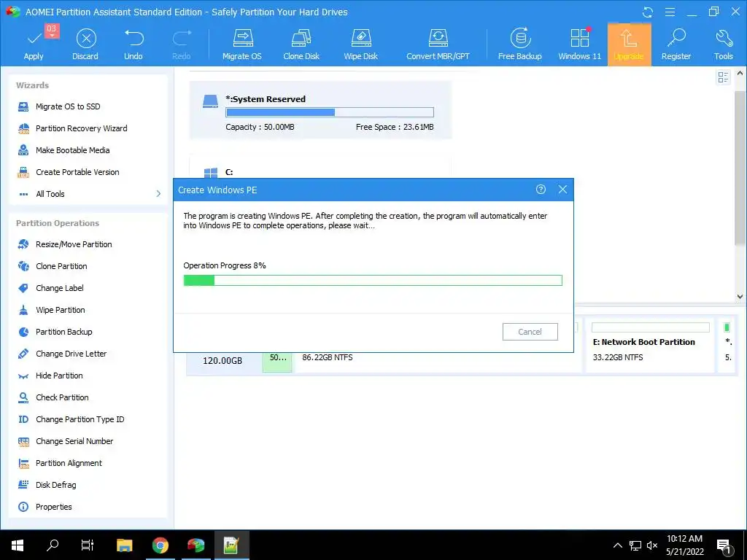Open the Migrate OS tool
Viewport: 747px width, 560px height.
[242, 44]
